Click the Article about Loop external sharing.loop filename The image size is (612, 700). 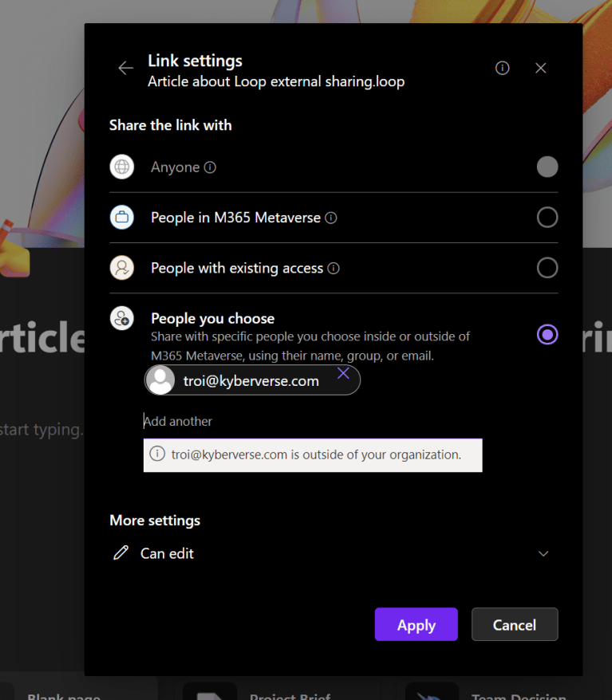[276, 81]
